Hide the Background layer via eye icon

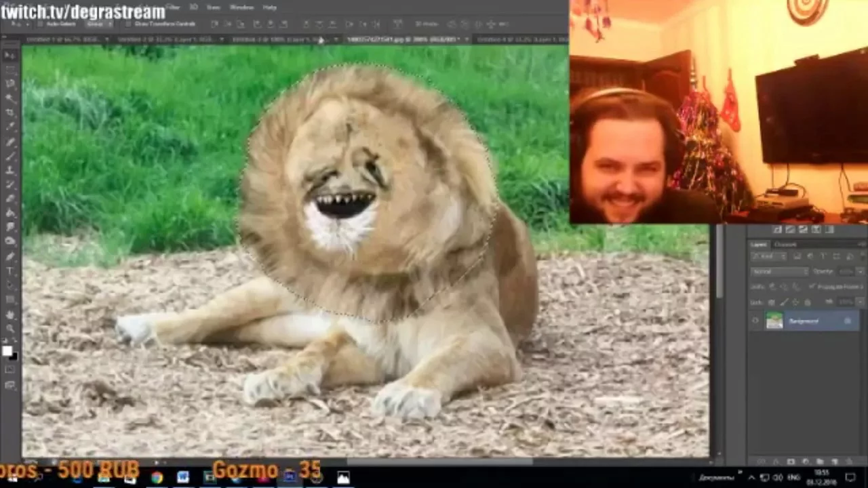pos(755,321)
